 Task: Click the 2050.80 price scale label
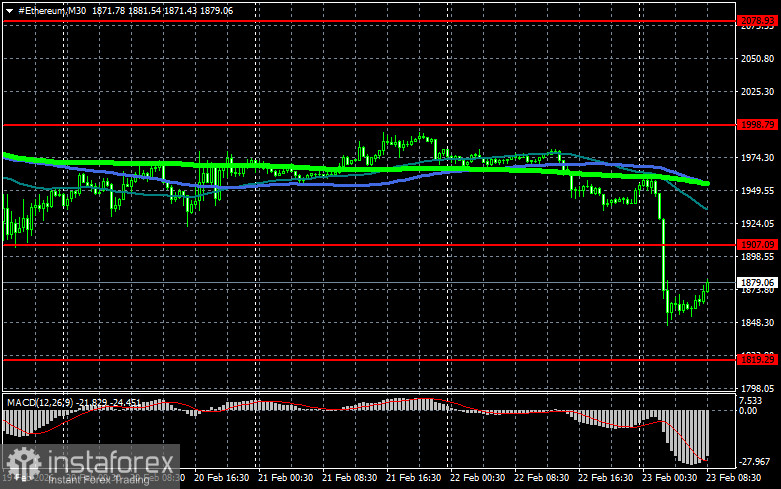(756, 59)
